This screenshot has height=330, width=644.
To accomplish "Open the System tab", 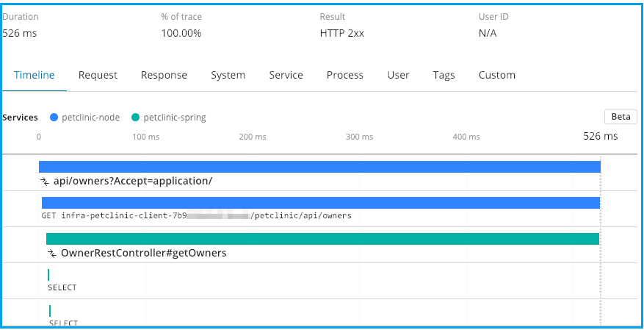I will [x=228, y=75].
